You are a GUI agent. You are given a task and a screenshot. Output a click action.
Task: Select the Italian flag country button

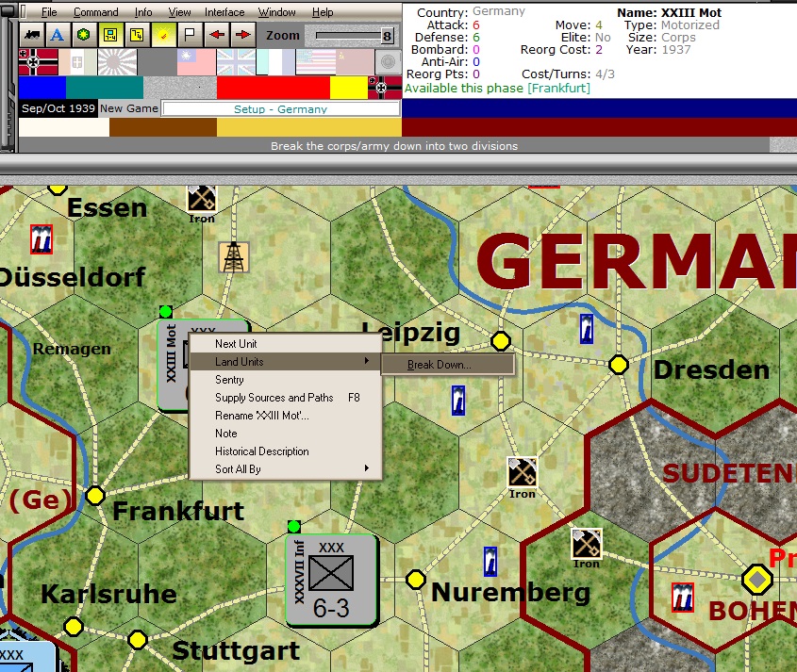coord(77,62)
